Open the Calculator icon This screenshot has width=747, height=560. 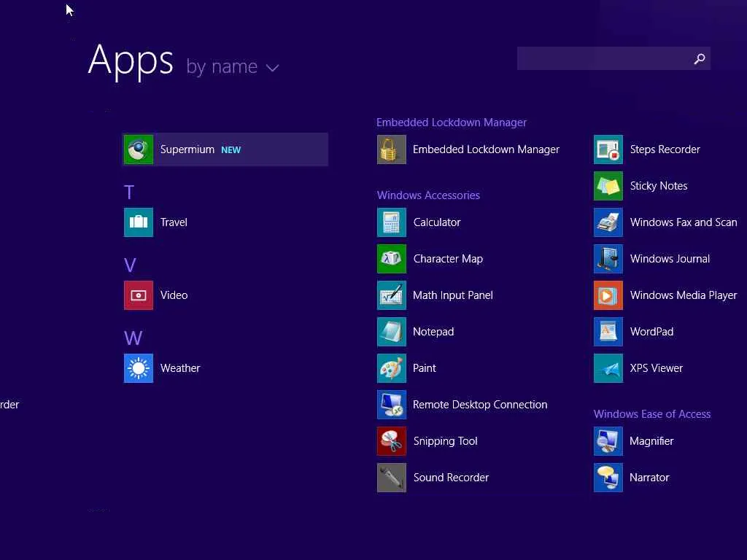click(392, 222)
